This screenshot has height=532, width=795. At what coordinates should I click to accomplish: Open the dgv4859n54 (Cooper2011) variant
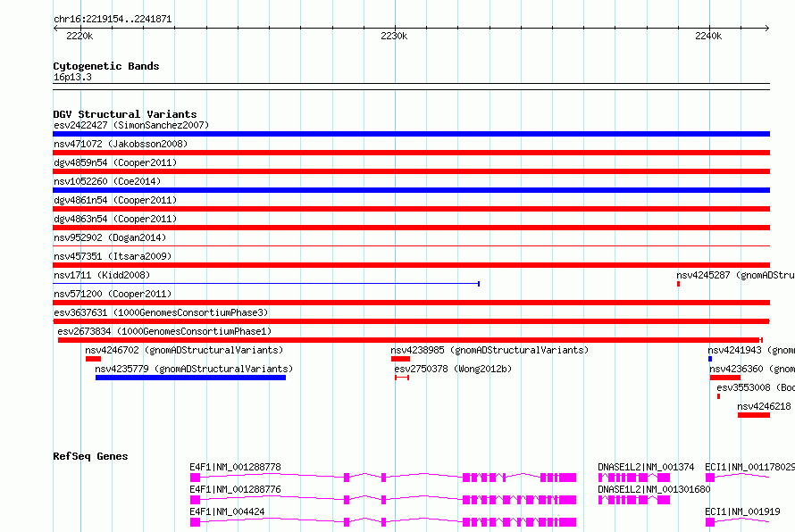point(411,171)
